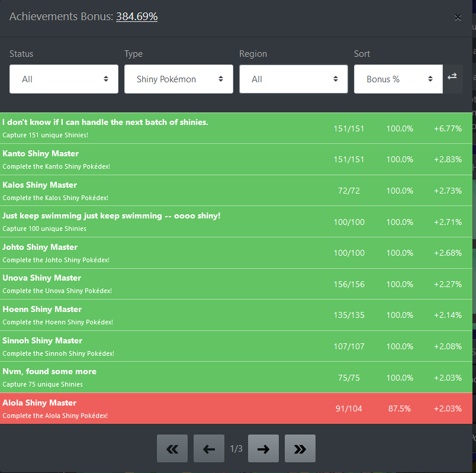Image resolution: width=476 pixels, height=473 pixels.
Task: Select the Hoenn Shiny Master achievement
Action: point(42,310)
